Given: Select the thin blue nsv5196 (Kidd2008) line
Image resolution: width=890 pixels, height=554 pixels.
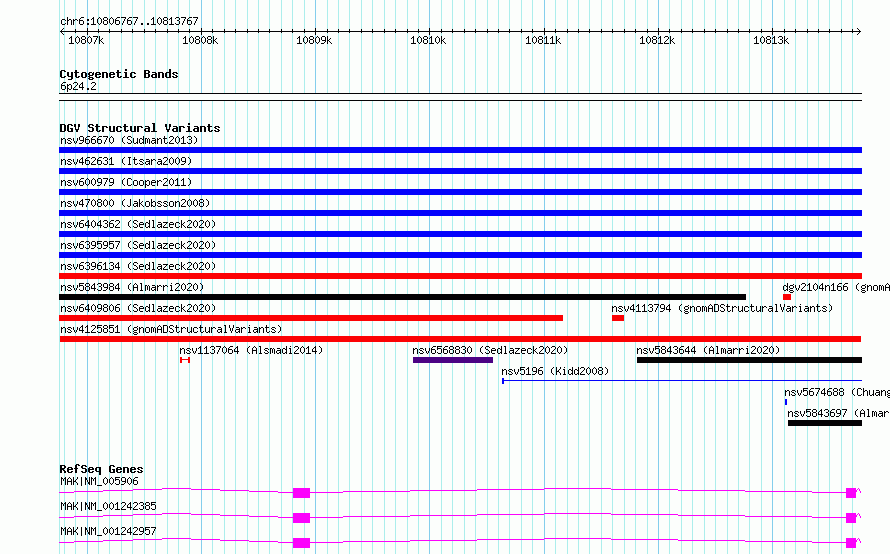Looking at the screenshot, I should (x=682, y=381).
